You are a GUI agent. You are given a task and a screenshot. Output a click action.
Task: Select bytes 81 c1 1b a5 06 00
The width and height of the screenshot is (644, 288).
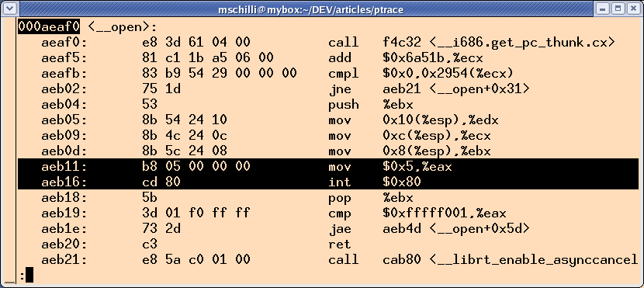pos(207,58)
